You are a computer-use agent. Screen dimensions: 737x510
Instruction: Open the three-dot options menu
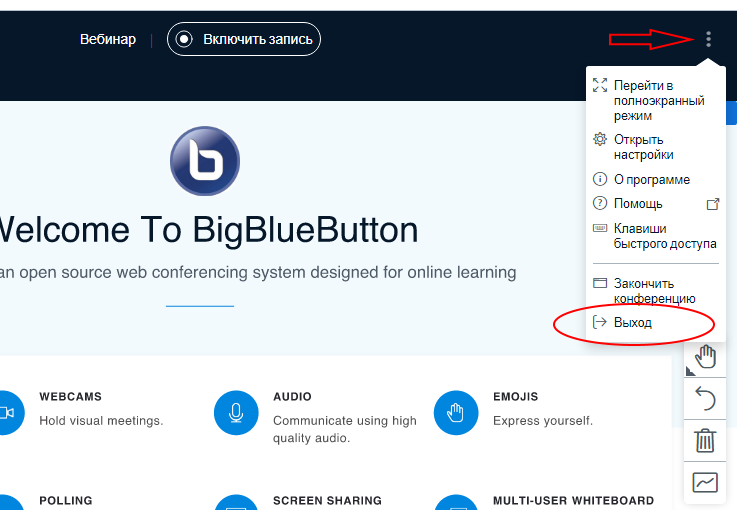tap(708, 39)
